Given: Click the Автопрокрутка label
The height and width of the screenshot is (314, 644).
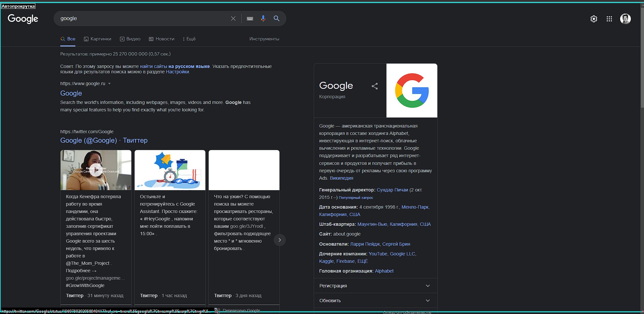Looking at the screenshot, I should [x=18, y=6].
